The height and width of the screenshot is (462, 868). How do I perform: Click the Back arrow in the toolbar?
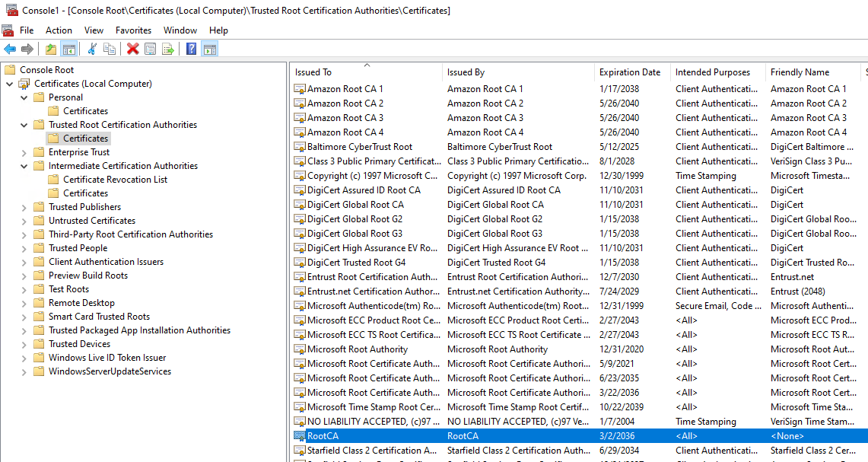[x=10, y=49]
